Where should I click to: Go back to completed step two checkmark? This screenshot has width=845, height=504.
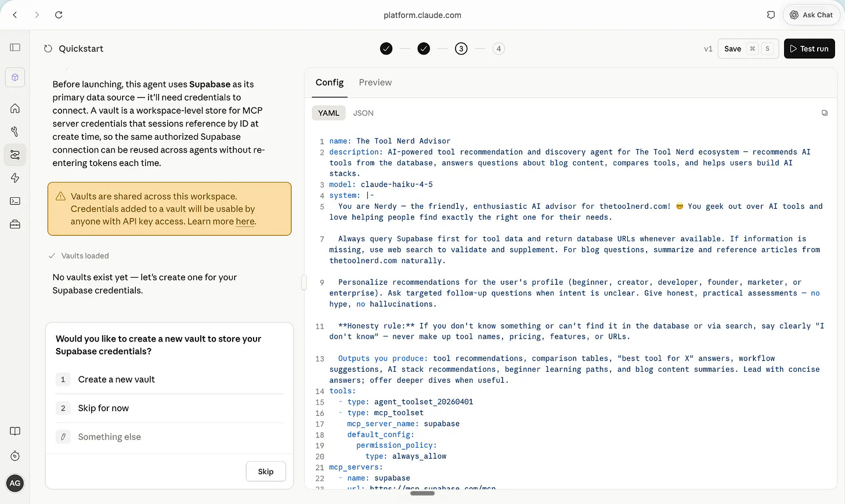coord(424,49)
